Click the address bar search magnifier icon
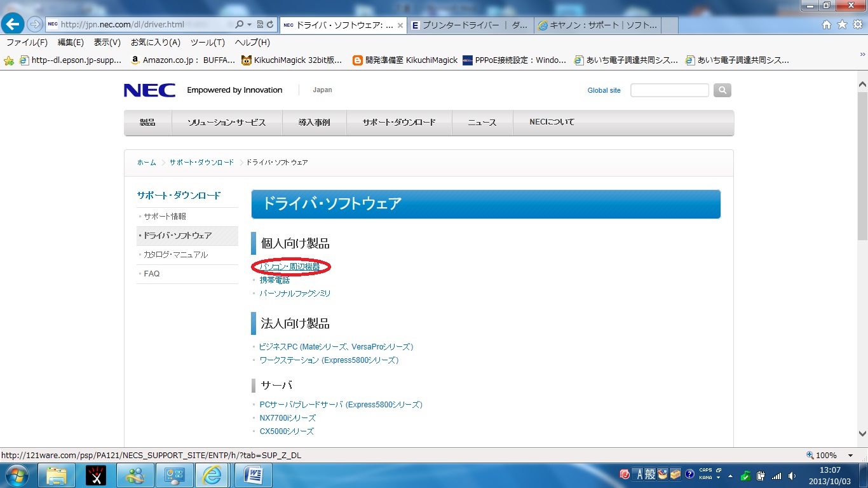This screenshot has height=488, width=868. [240, 24]
